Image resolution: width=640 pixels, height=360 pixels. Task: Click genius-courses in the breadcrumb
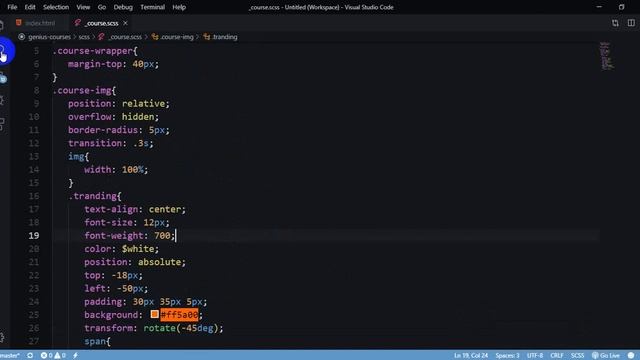click(49, 37)
